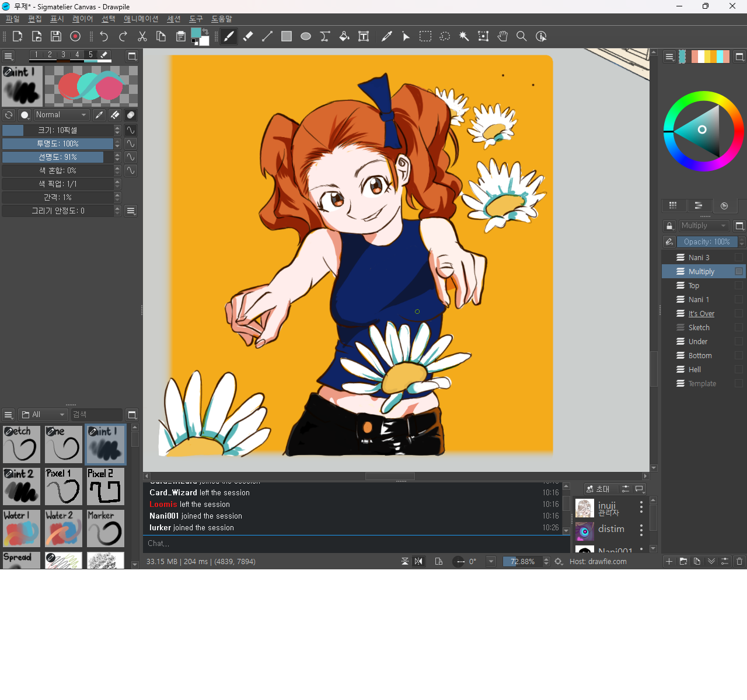Open the brush blend mode Normal dropdown
Screen dimensions: 747x700
pos(61,115)
